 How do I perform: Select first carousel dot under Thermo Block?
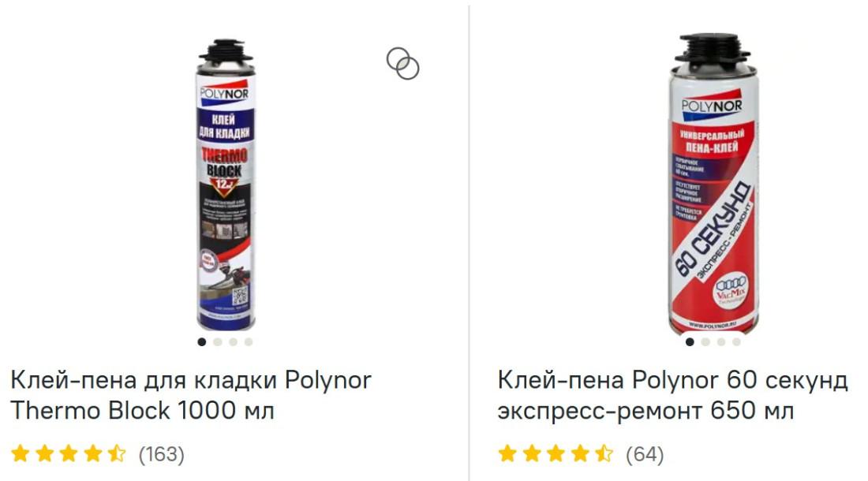pyautogui.click(x=202, y=341)
